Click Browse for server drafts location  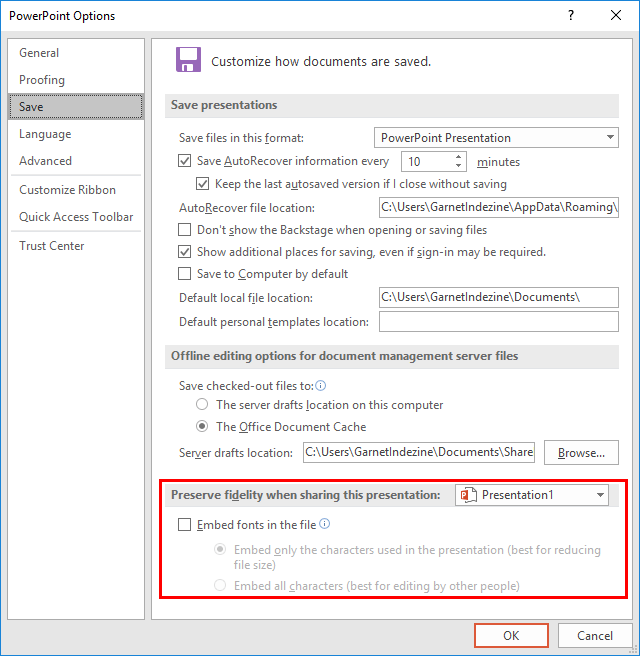point(581,452)
